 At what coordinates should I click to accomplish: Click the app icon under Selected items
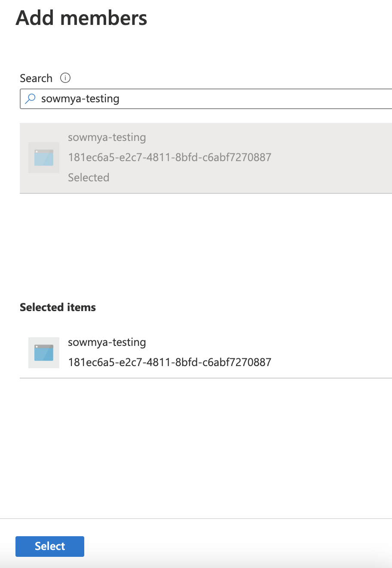point(44,353)
